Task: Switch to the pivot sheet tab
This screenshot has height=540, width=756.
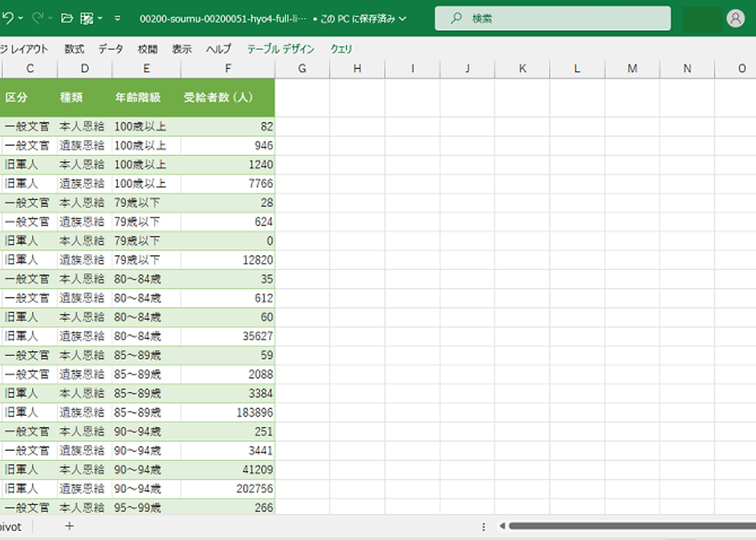Action: click(x=11, y=527)
